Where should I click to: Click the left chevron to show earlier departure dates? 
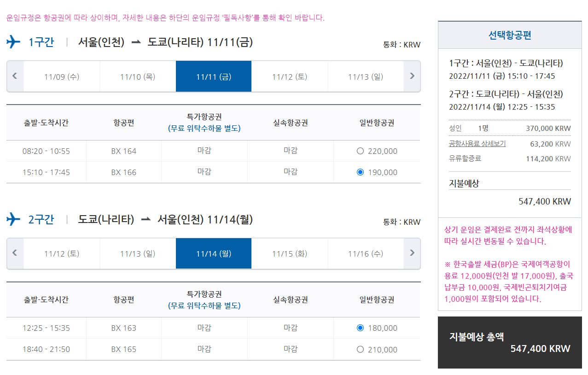(14, 76)
